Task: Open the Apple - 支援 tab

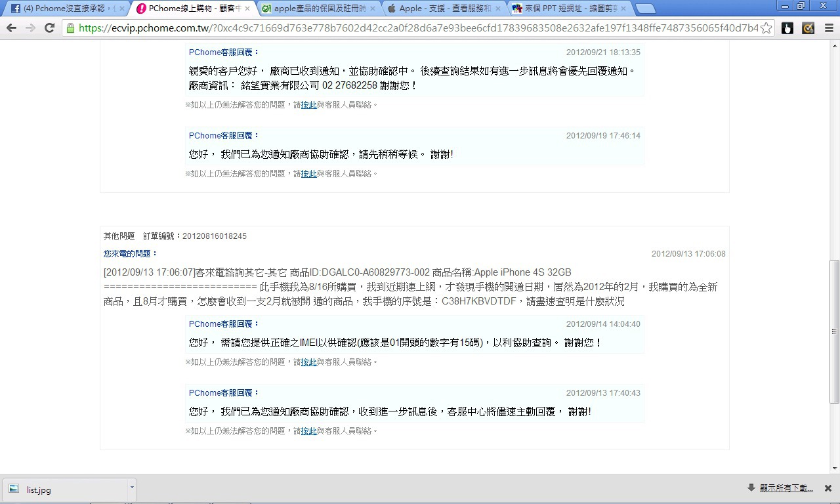Action: tap(443, 9)
